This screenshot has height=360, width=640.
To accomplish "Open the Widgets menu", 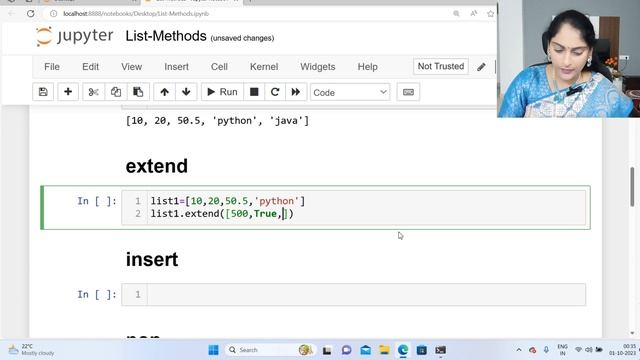I will click(x=318, y=67).
